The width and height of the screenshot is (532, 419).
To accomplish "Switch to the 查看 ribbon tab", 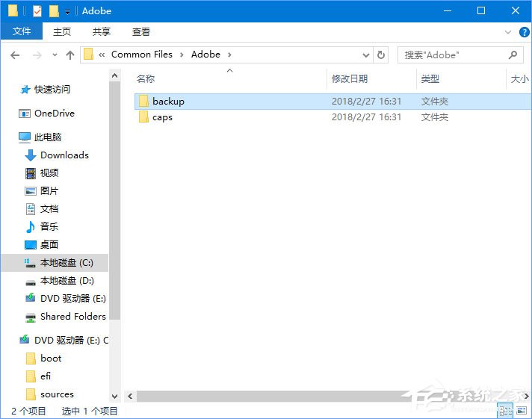I will [x=140, y=31].
